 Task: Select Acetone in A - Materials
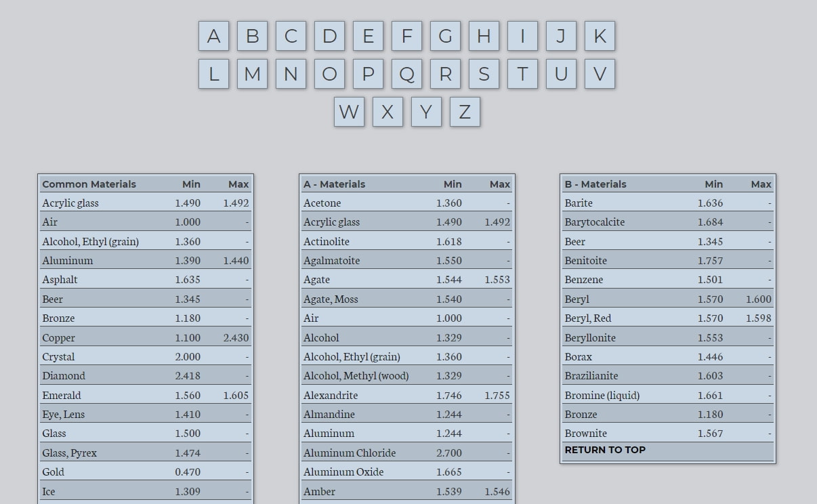[x=407, y=203]
